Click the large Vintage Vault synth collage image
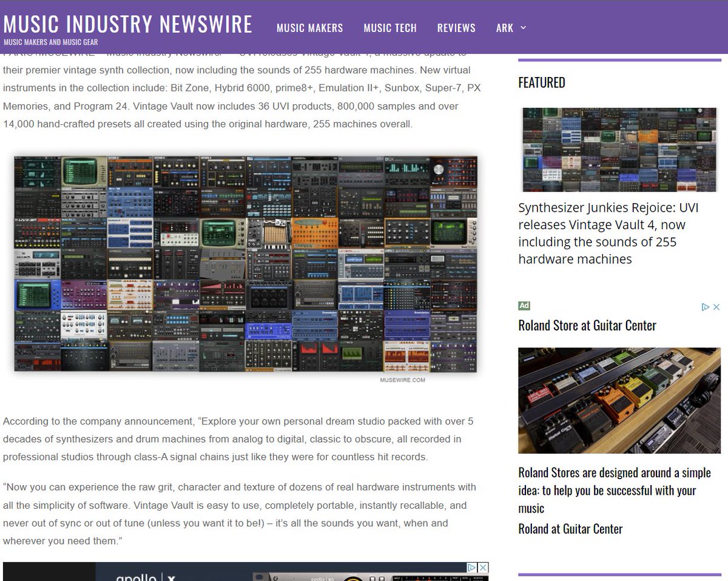Screen dimensions: 728x581 coord(246,264)
